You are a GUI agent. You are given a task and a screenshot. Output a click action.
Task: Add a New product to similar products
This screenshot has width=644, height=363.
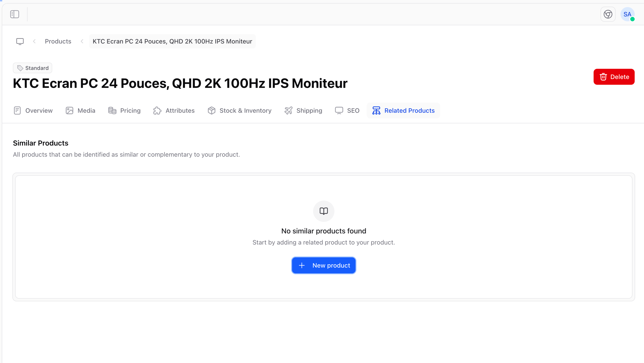pos(324,265)
